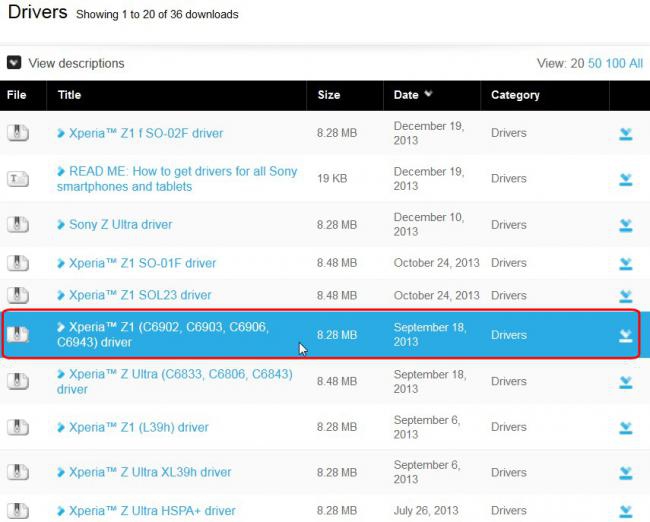
Task: Expand Xperia Z1 f SO-02F driver chevron
Action: pyautogui.click(x=61, y=133)
